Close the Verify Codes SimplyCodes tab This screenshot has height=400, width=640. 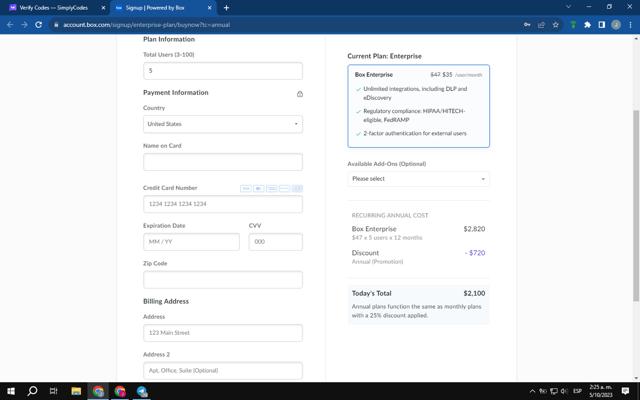pyautogui.click(x=103, y=7)
